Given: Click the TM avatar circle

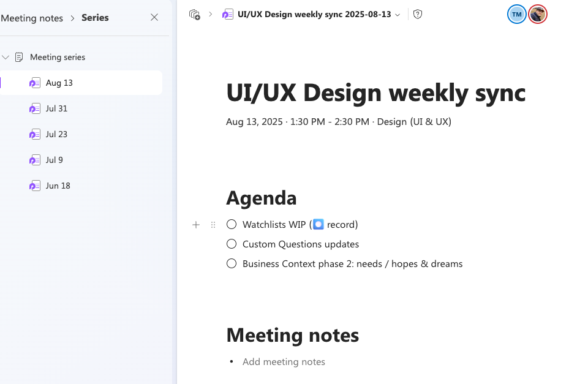Looking at the screenshot, I should (x=516, y=14).
